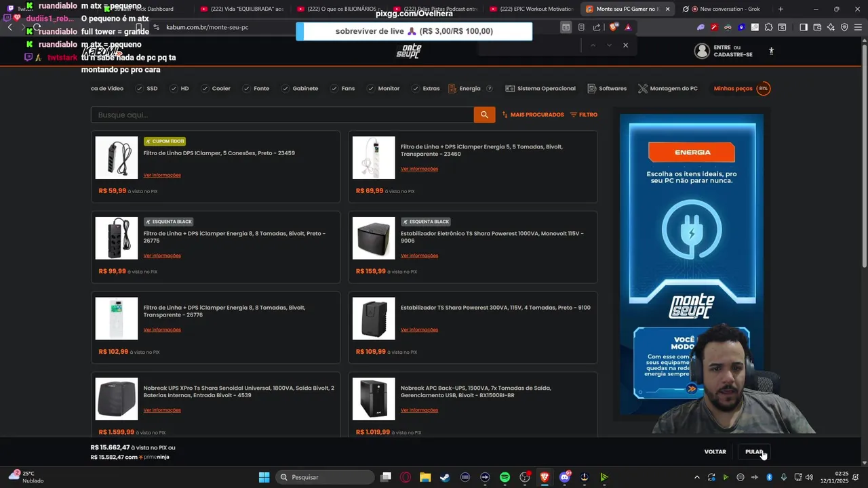Switch to the Vida EQUILIBRADA YouTube tab
Image resolution: width=868 pixels, height=488 pixels.
[242, 9]
